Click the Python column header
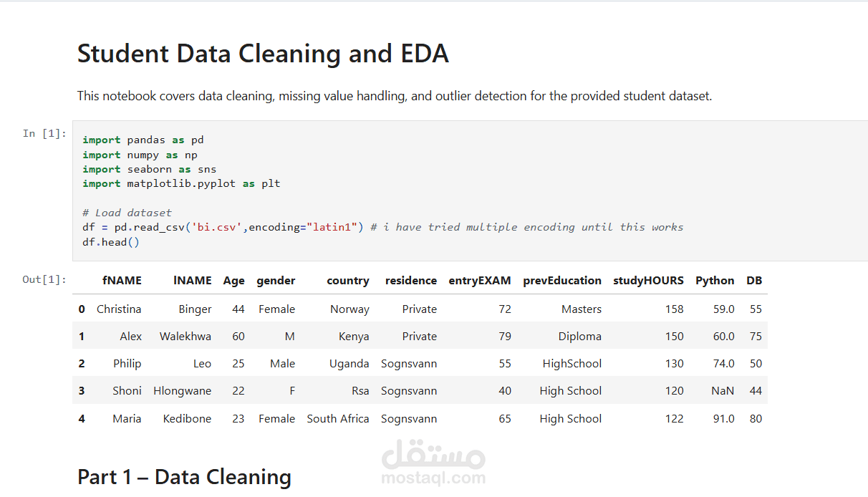The image size is (868, 497). point(714,281)
